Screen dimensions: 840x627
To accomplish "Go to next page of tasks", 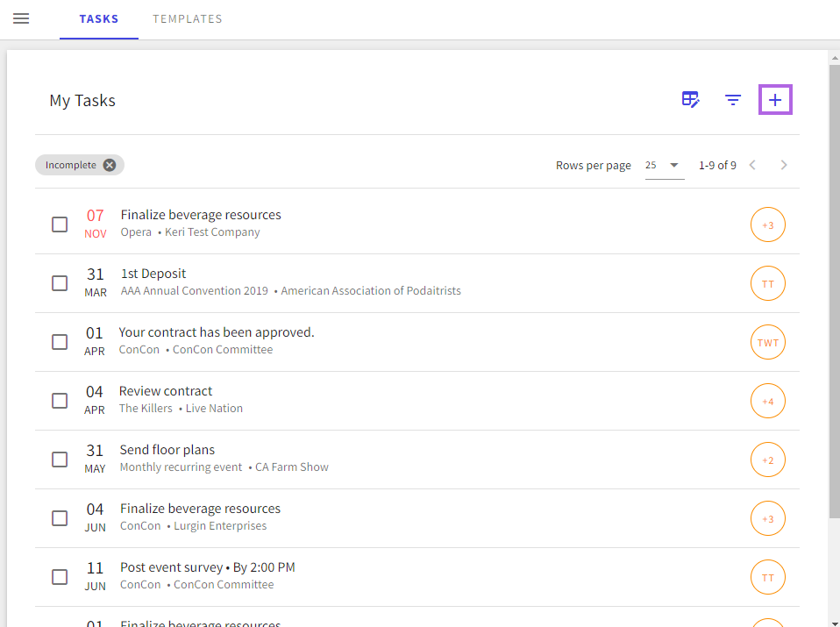I will point(784,165).
